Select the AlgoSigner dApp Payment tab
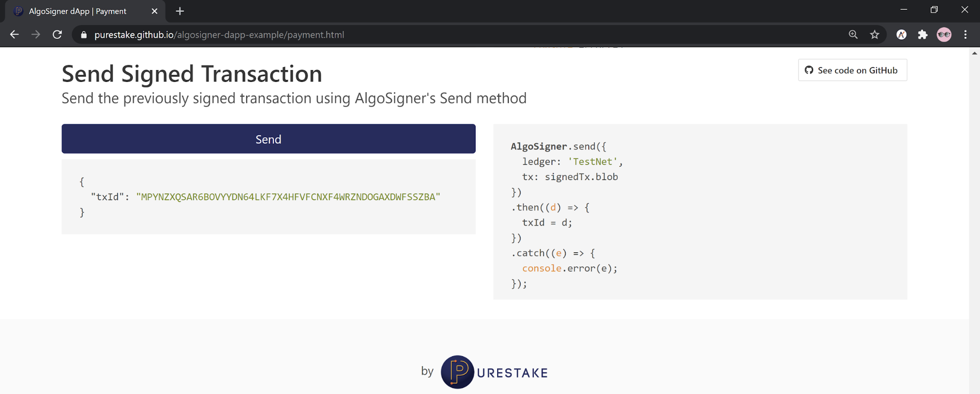980x394 pixels. pyautogui.click(x=78, y=11)
